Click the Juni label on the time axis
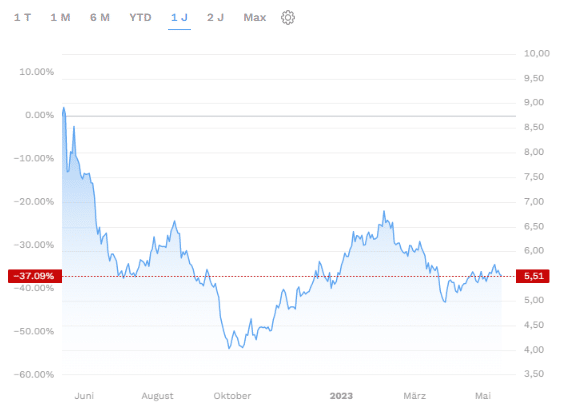 coord(84,396)
